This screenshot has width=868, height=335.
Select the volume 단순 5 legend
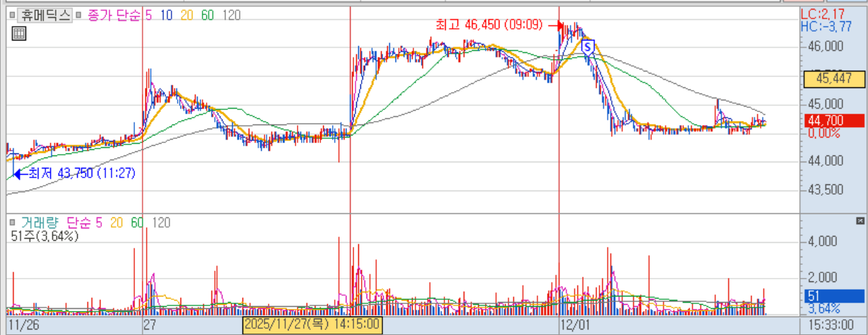point(84,222)
